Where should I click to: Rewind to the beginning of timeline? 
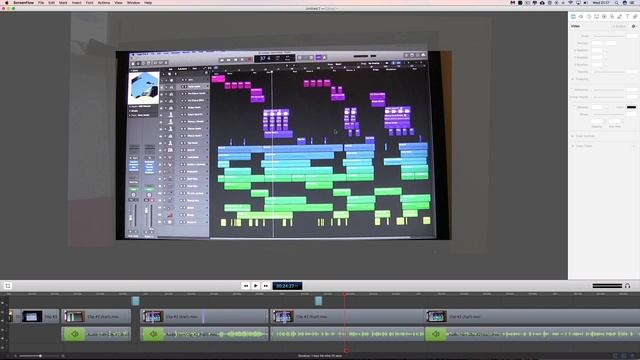click(246, 286)
